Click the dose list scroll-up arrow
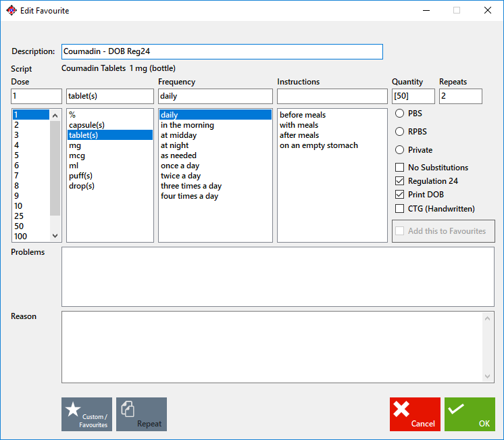The width and height of the screenshot is (504, 440). click(x=55, y=116)
